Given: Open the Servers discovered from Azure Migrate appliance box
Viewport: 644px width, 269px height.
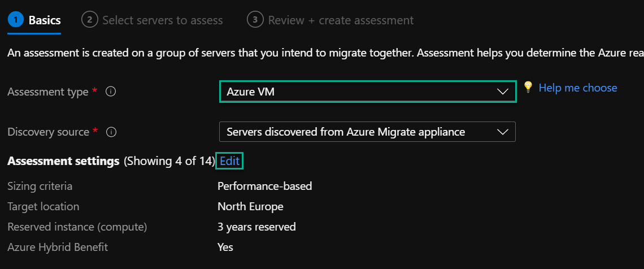Looking at the screenshot, I should [x=368, y=132].
